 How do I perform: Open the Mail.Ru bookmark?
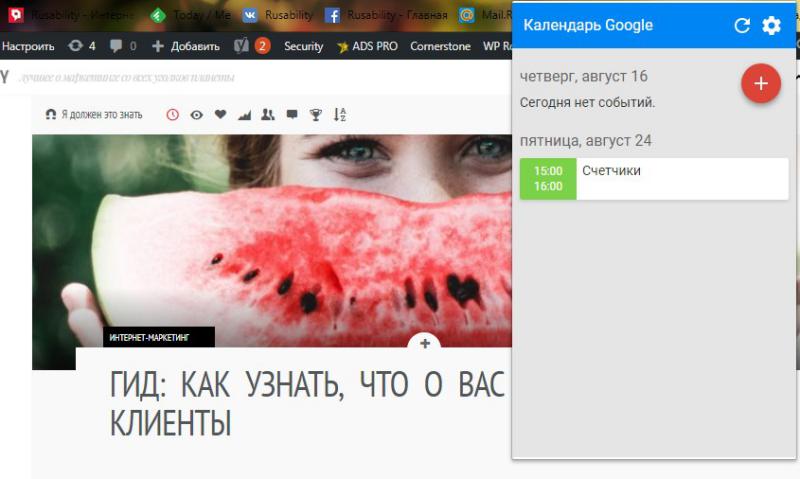(485, 15)
